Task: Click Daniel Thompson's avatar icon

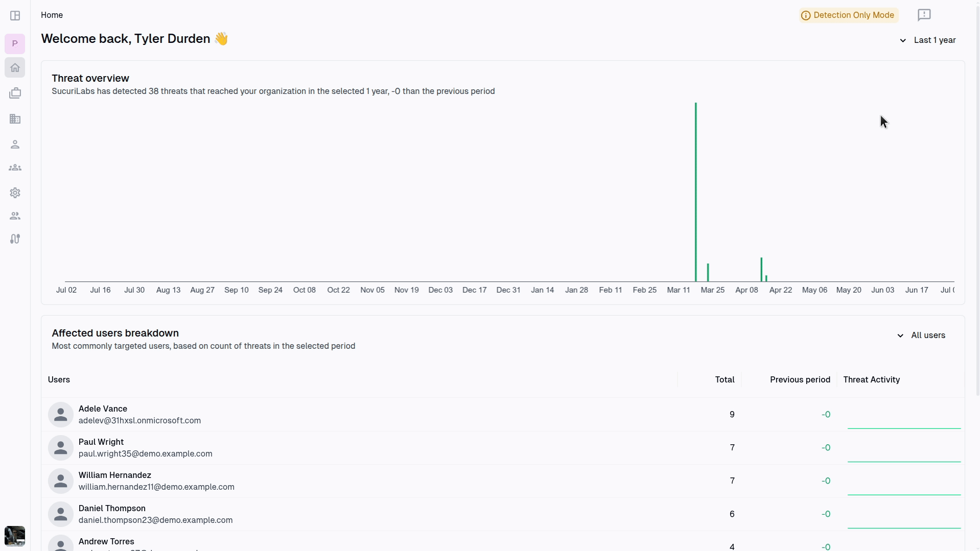Action: point(61,514)
